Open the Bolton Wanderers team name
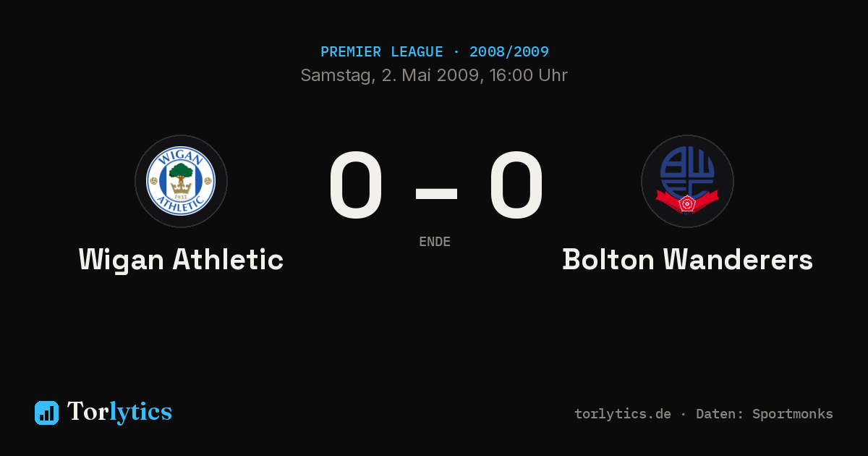The image size is (868, 456). (687, 259)
